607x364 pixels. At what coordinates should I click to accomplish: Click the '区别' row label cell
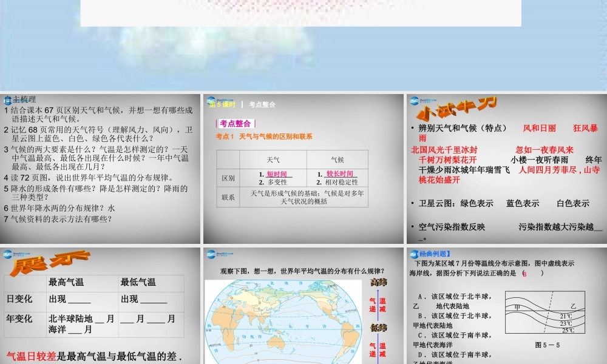pyautogui.click(x=228, y=178)
